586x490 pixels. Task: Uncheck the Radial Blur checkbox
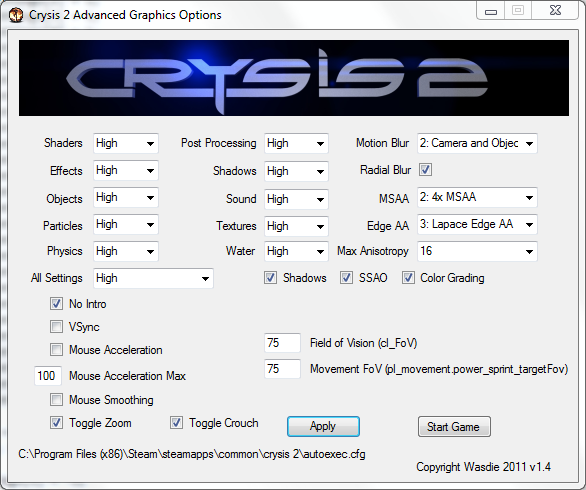coord(425,170)
